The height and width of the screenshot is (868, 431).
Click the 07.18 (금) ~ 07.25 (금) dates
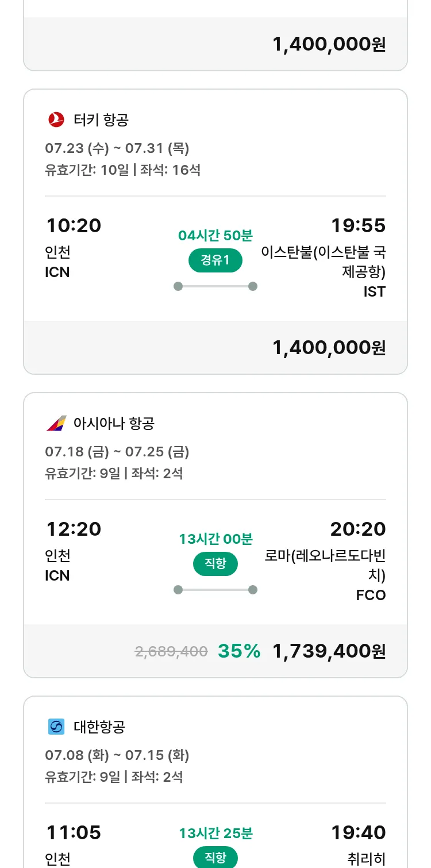point(117,451)
